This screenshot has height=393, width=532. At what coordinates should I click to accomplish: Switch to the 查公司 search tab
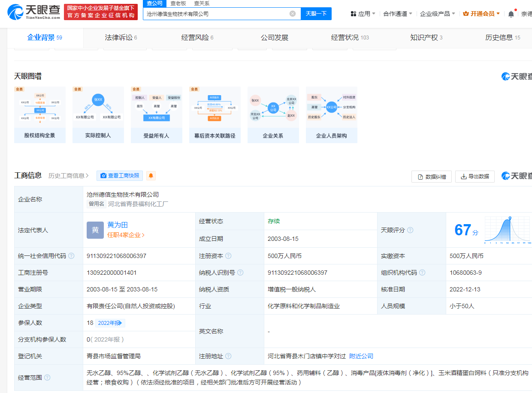(154, 3)
